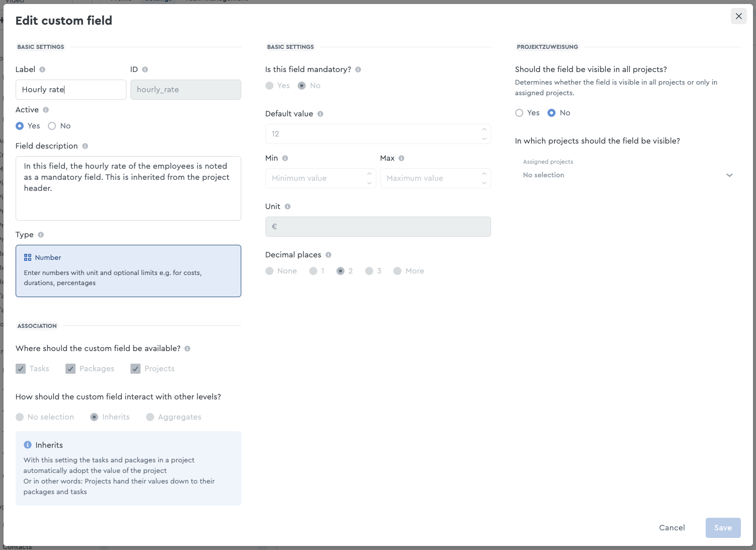The image size is (756, 550).
Task: Select the Inherits interaction option
Action: point(94,417)
